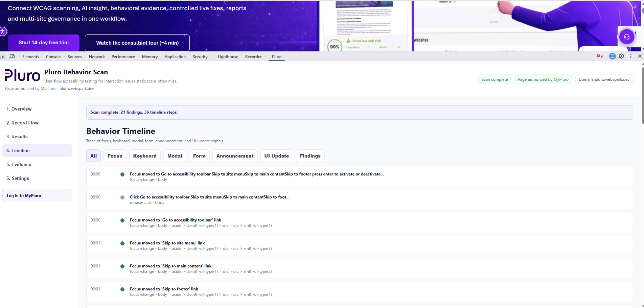Open 'Skip to site menu' link focus entry
This screenshot has height=308, width=644.
[360, 245]
